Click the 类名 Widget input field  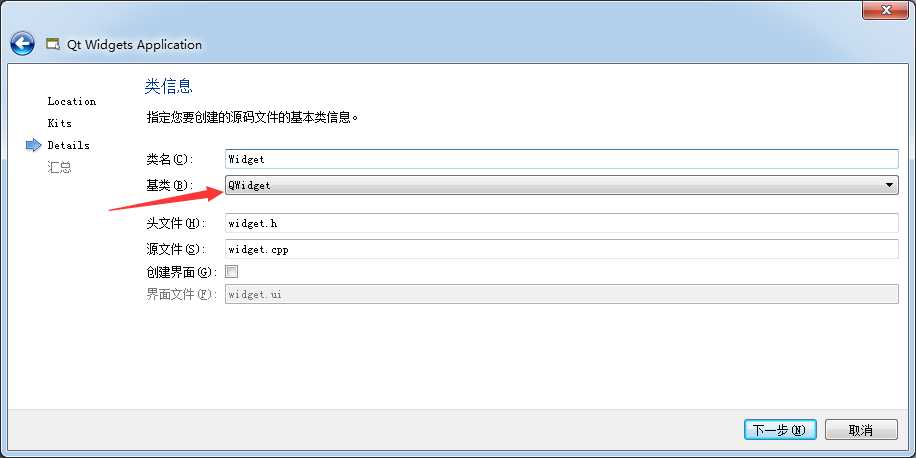point(561,159)
